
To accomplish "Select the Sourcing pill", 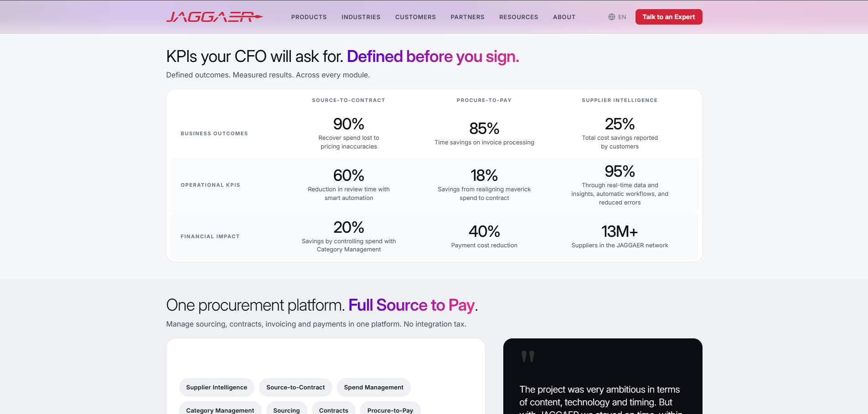I will (287, 410).
